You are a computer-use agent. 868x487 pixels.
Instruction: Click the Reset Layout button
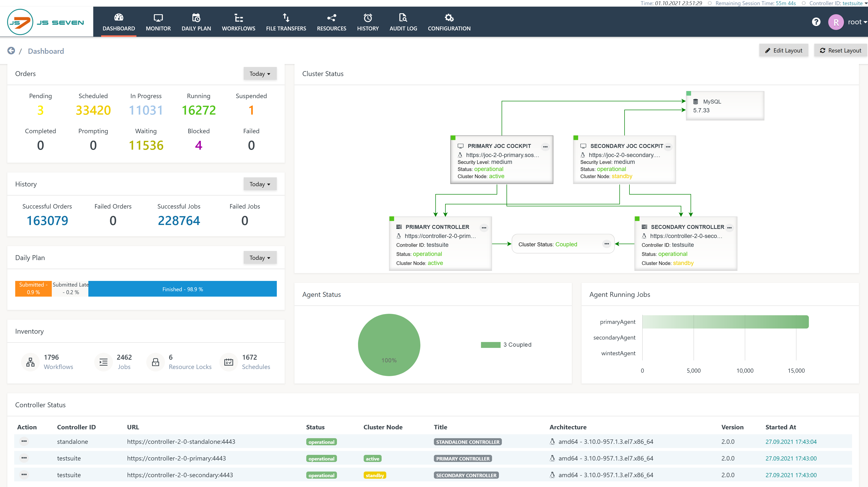point(840,51)
